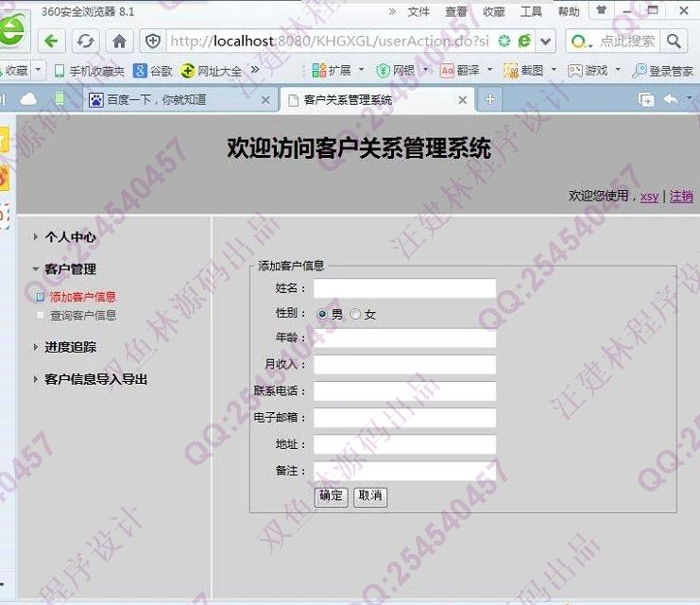Open the 收藏 menu in the title bar
The height and width of the screenshot is (605, 700).
[x=493, y=11]
